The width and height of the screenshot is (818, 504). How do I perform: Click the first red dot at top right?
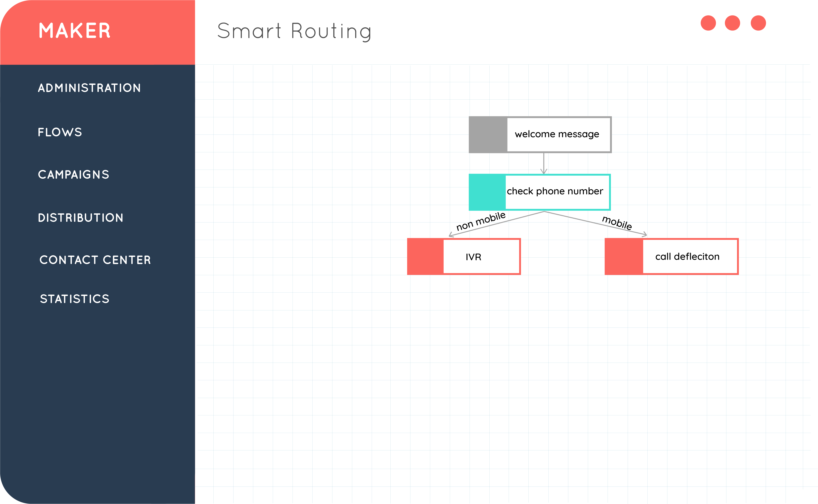click(x=708, y=23)
